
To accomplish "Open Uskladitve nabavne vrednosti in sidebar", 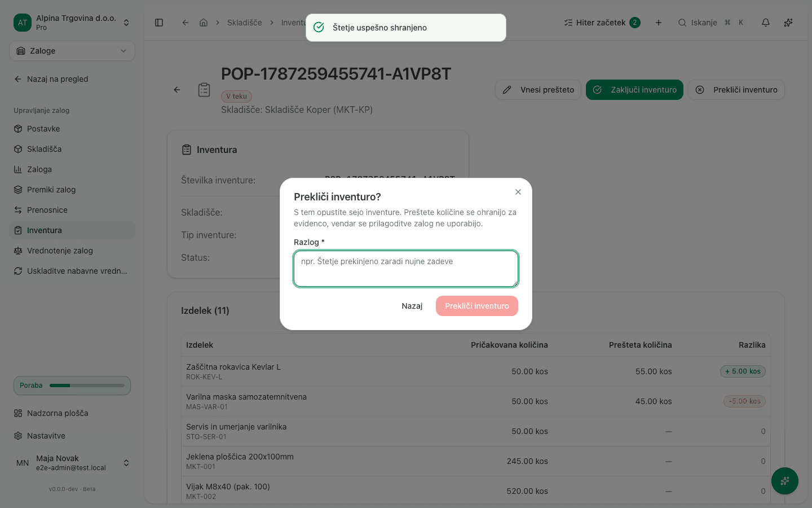I will pos(72,271).
